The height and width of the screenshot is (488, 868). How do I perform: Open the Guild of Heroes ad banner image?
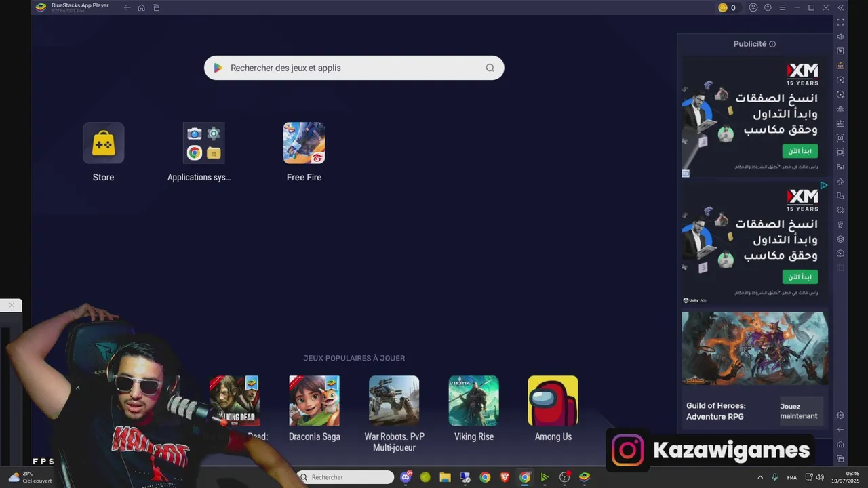tap(755, 348)
